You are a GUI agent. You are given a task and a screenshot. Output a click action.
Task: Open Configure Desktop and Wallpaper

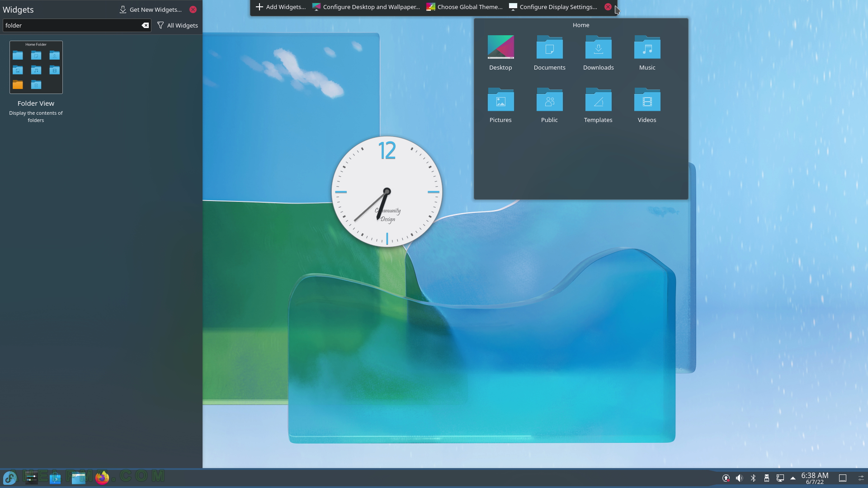coord(366,7)
